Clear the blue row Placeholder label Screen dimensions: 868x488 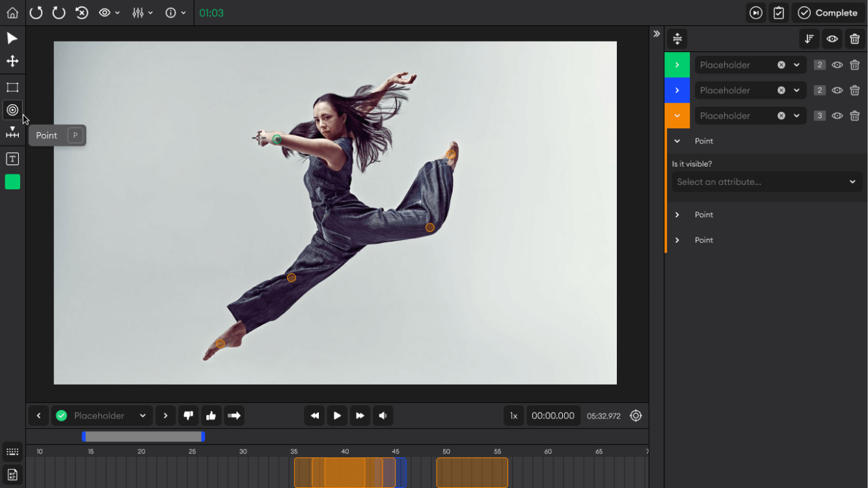781,90
